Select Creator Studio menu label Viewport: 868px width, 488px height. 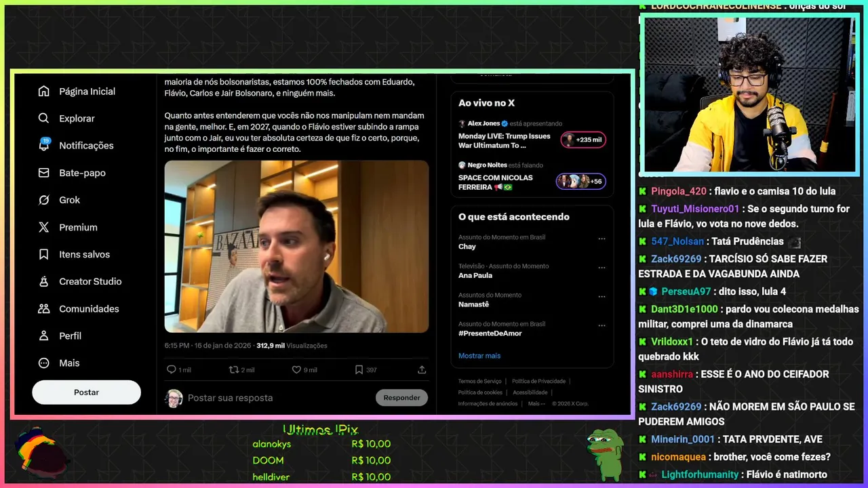tap(90, 281)
